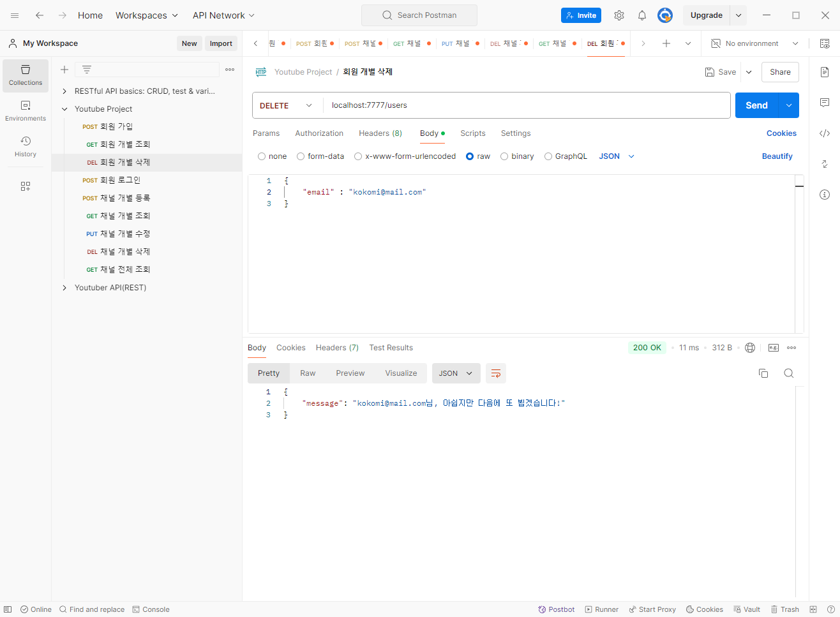840x617 pixels.
Task: Focus the Search Postman box
Action: coord(419,15)
